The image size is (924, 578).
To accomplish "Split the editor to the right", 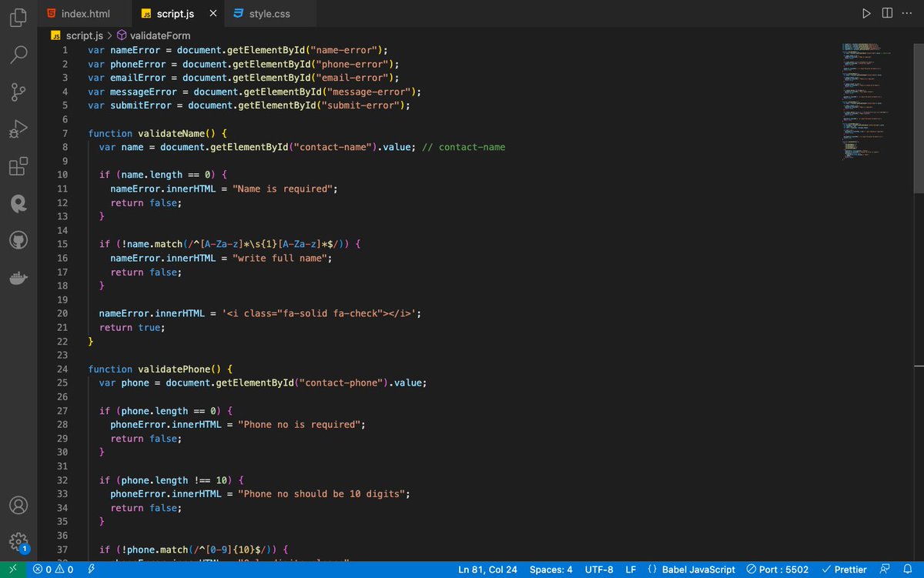I will [887, 13].
